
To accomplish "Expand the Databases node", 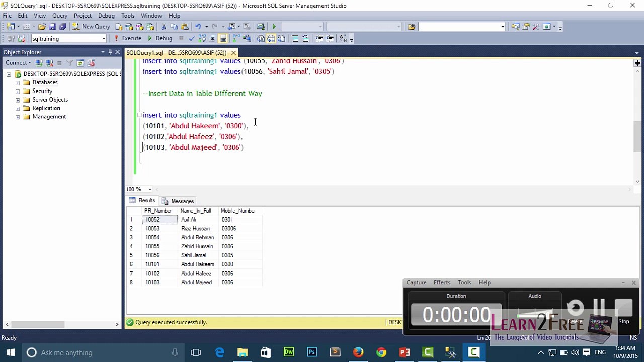I will tap(18, 82).
